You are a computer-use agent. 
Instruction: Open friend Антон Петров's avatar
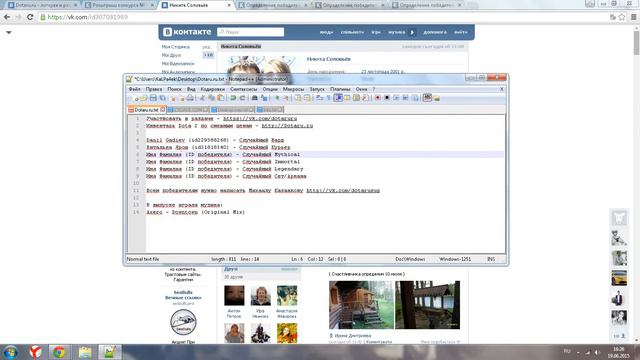tap(234, 296)
